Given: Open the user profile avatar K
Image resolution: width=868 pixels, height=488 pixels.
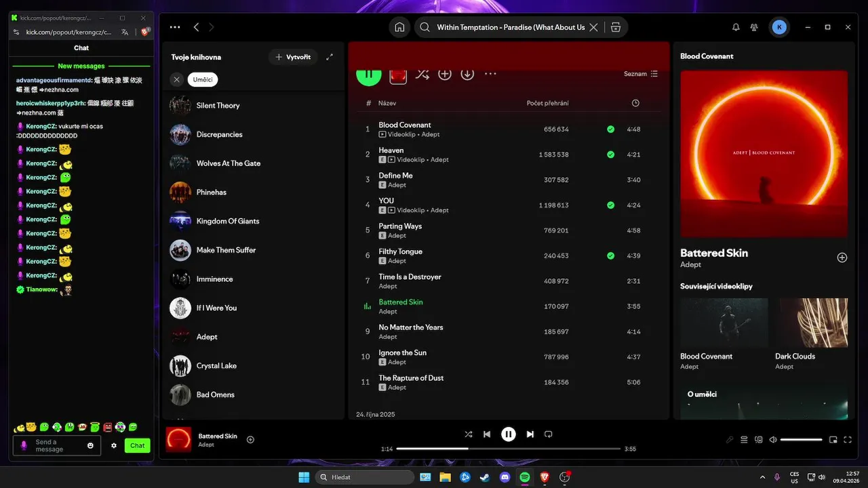Looking at the screenshot, I should [x=779, y=27].
